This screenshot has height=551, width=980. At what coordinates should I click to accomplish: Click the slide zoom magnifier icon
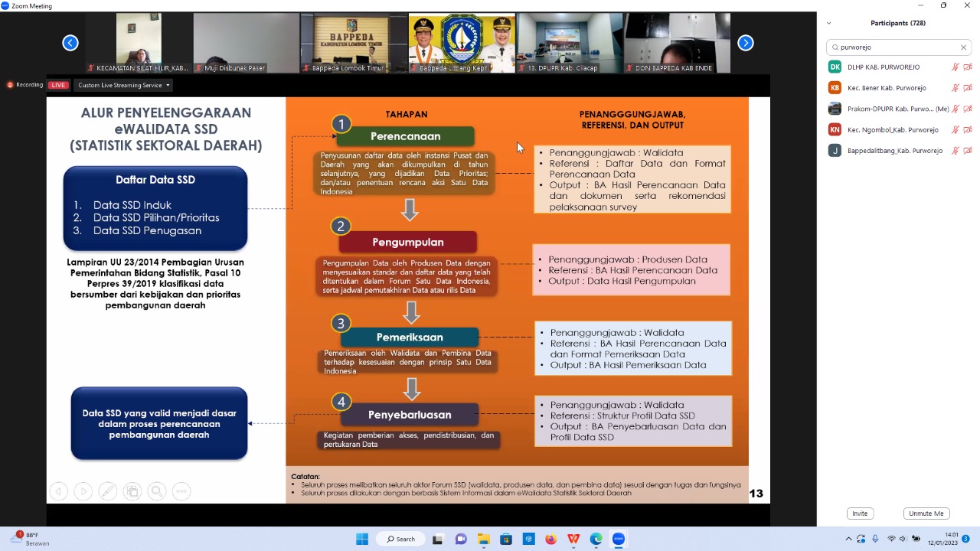[x=157, y=491]
